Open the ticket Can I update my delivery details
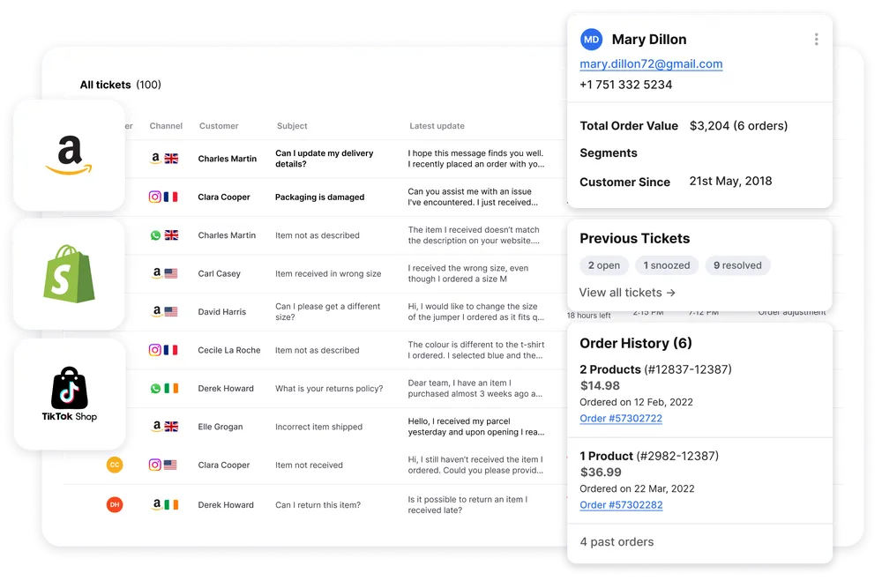Screen dimensions: 882x588 pos(324,159)
